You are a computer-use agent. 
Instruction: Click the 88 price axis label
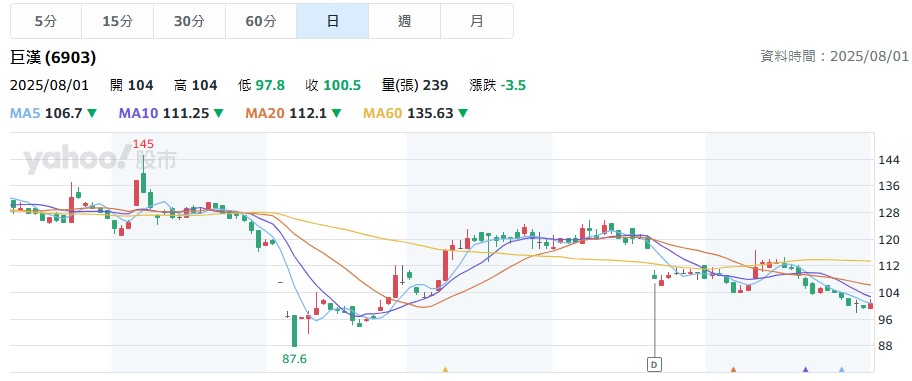[x=885, y=346]
